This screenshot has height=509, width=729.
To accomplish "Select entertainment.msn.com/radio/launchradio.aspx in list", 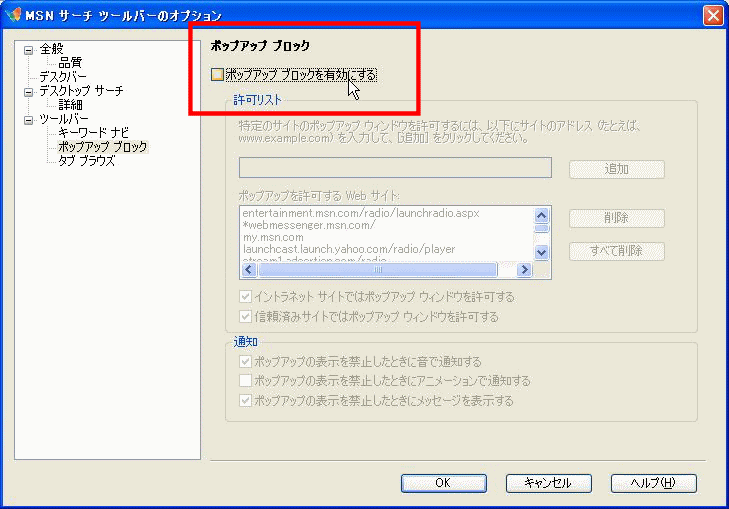I will coord(361,213).
